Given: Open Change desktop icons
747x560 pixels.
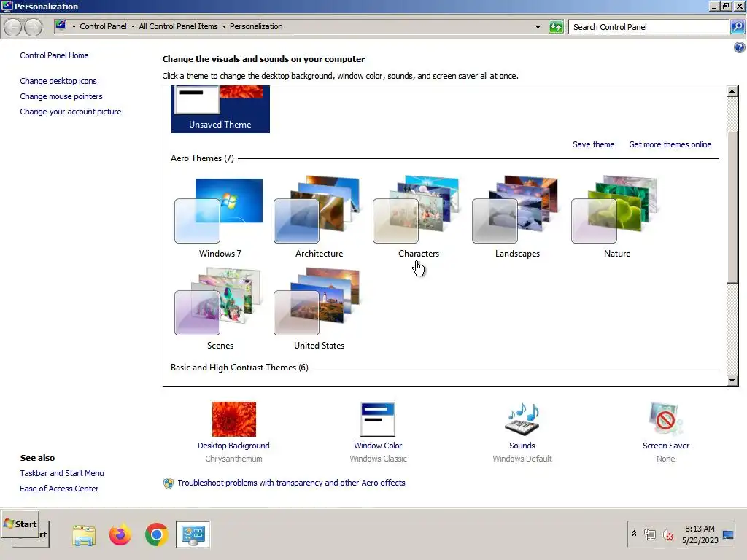Looking at the screenshot, I should pyautogui.click(x=58, y=81).
